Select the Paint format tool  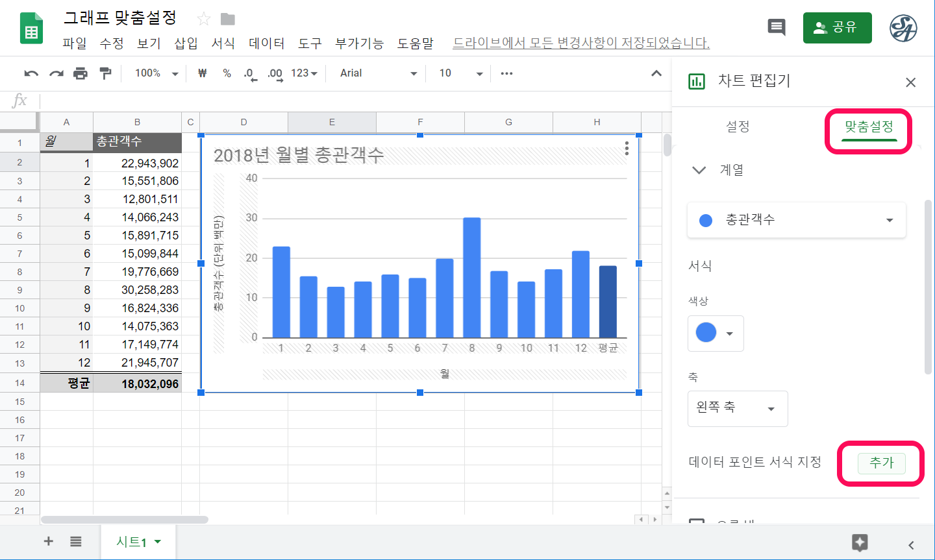pos(105,73)
